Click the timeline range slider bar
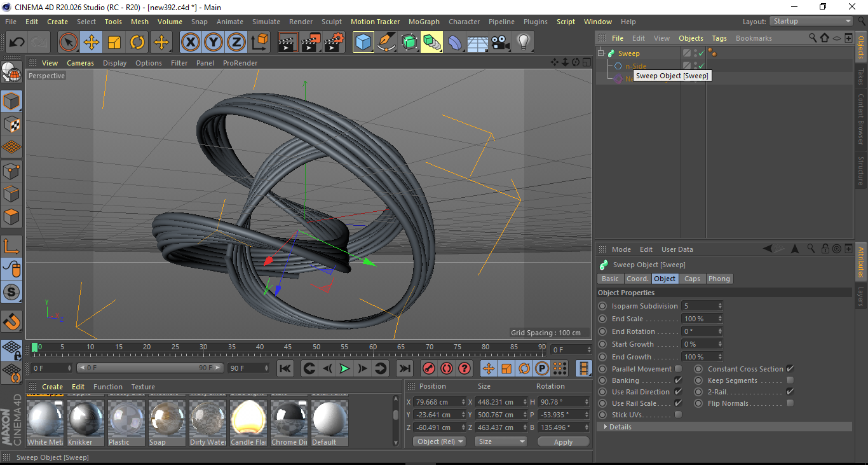 150,368
